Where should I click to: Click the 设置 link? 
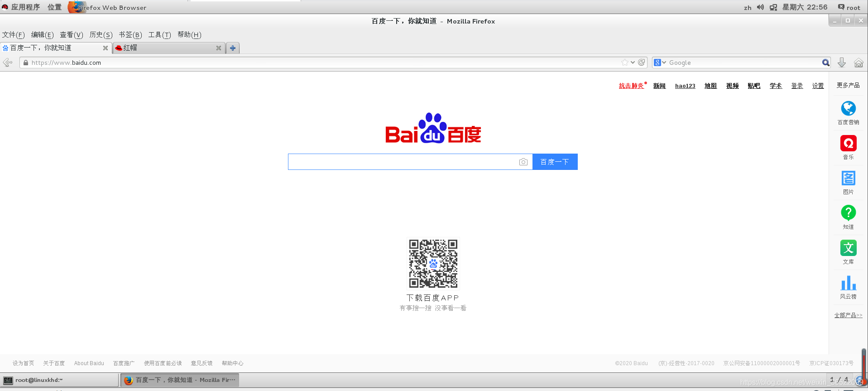(x=818, y=86)
